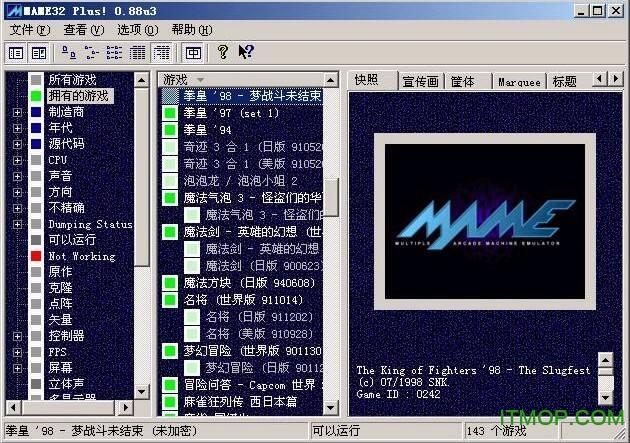Open the 查看(V) menu
This screenshot has height=443, width=630.
[x=84, y=30]
